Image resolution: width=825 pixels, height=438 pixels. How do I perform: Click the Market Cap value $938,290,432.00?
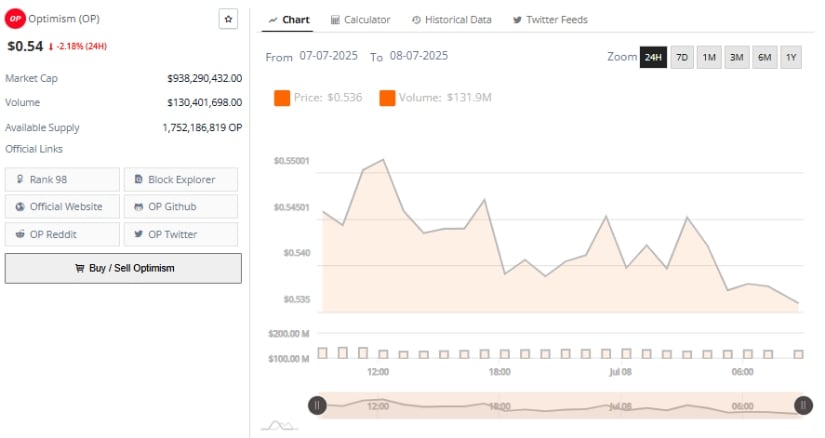(x=205, y=78)
